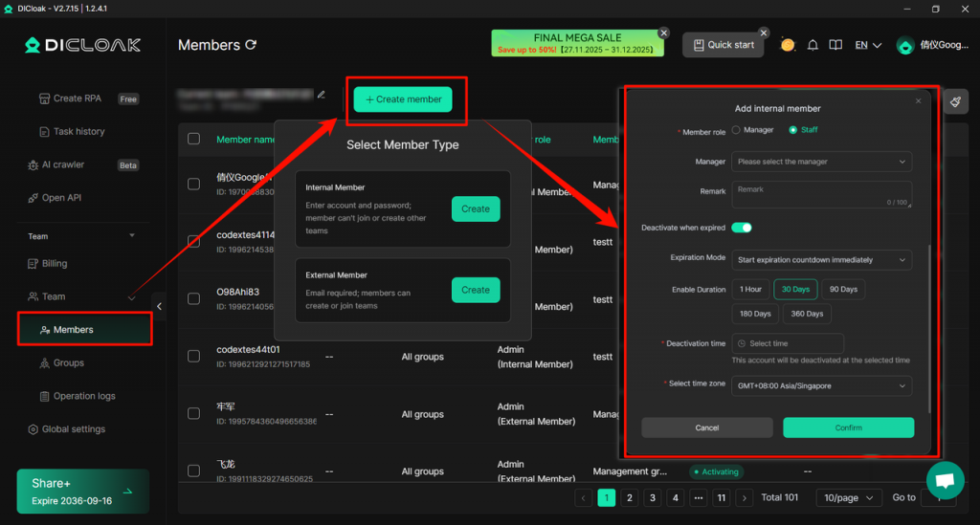Collapse sidebar using the arrow handle
Image resolution: width=980 pixels, height=525 pixels.
(160, 306)
